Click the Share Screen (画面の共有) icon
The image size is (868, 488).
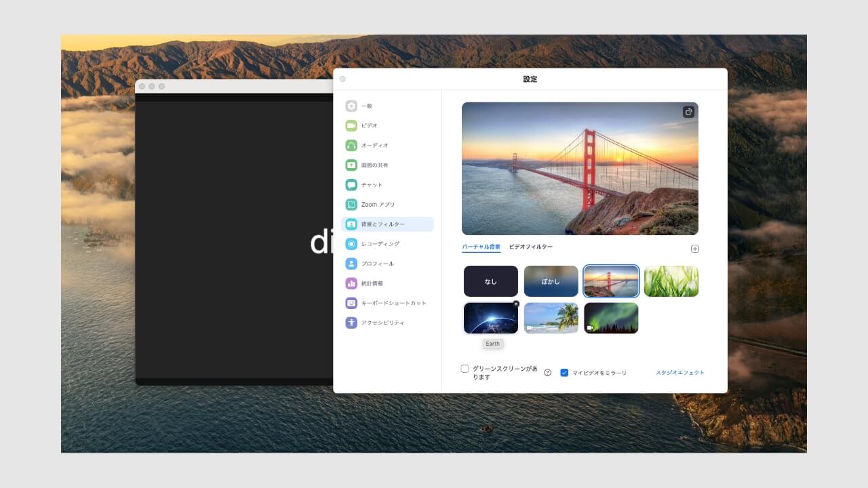[351, 165]
